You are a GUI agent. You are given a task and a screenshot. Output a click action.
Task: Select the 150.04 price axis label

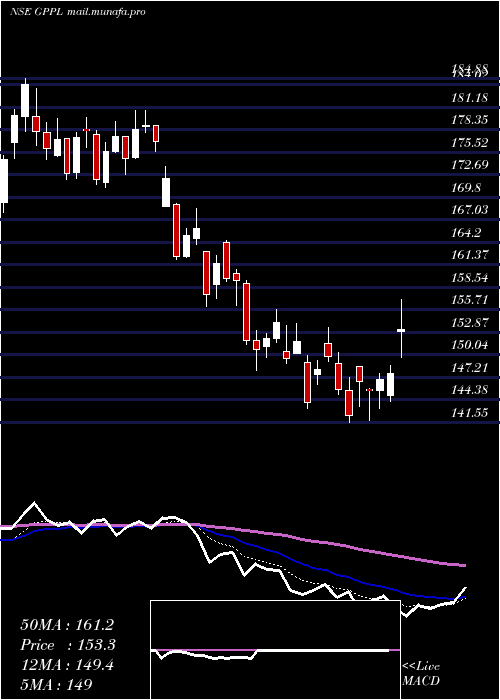coord(469,345)
